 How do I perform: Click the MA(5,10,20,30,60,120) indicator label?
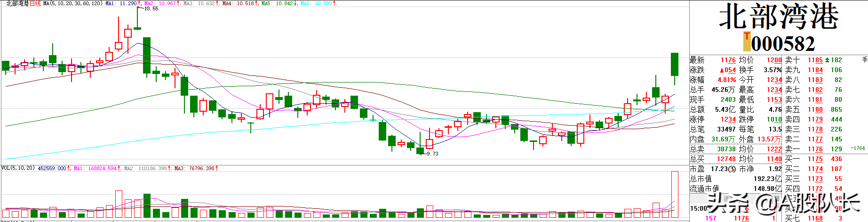tap(73, 3)
